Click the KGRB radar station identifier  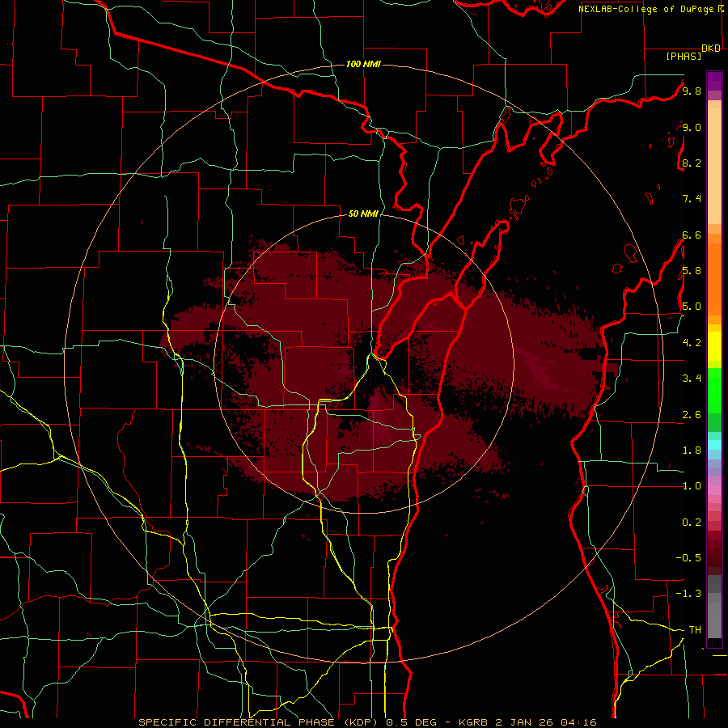tap(472, 722)
